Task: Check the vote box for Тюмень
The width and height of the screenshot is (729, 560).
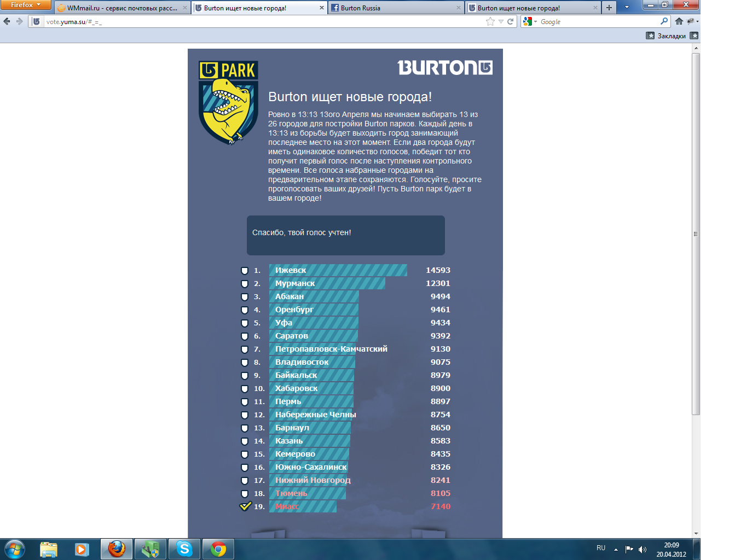Action: click(x=245, y=494)
